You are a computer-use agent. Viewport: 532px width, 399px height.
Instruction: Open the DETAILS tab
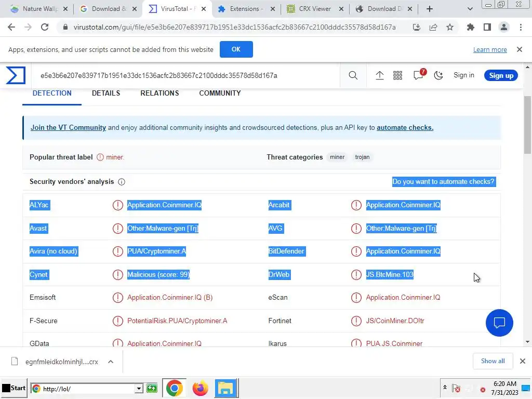click(106, 93)
